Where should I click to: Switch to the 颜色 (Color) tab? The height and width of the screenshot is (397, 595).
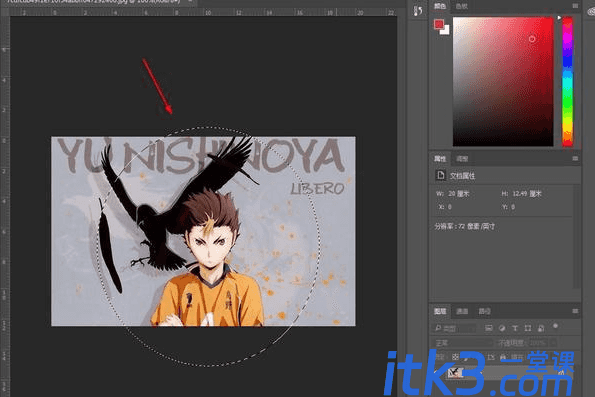point(440,6)
